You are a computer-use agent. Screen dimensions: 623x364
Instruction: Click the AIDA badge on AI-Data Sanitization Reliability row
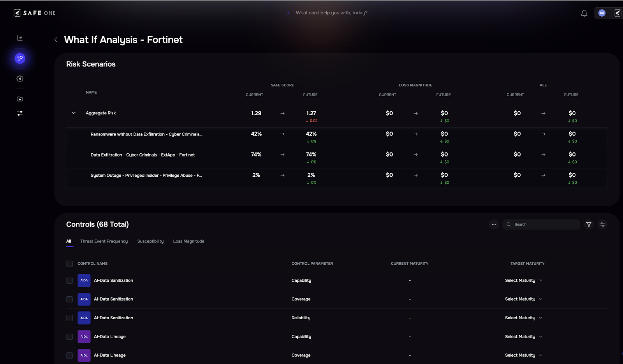[x=84, y=318]
